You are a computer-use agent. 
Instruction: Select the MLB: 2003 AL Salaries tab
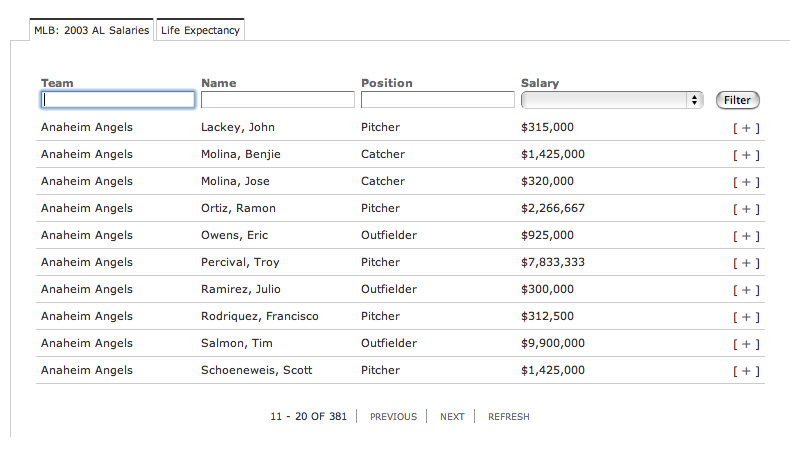coord(91,30)
